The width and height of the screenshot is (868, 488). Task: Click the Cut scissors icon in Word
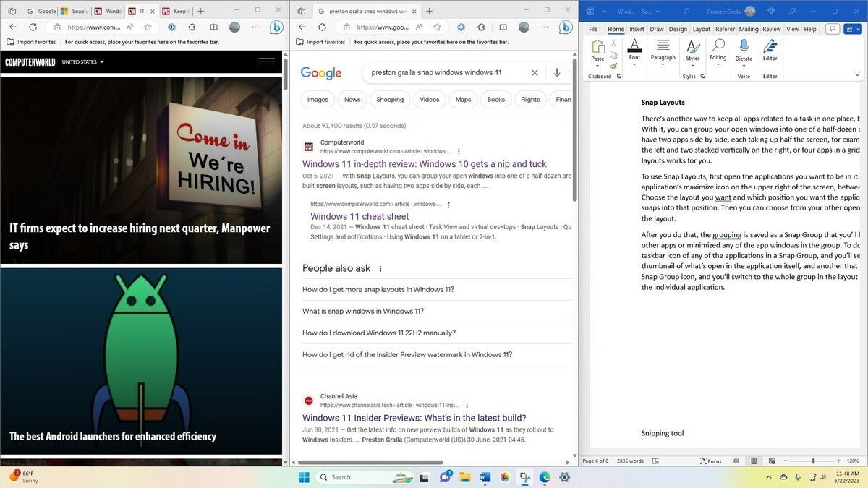click(613, 43)
